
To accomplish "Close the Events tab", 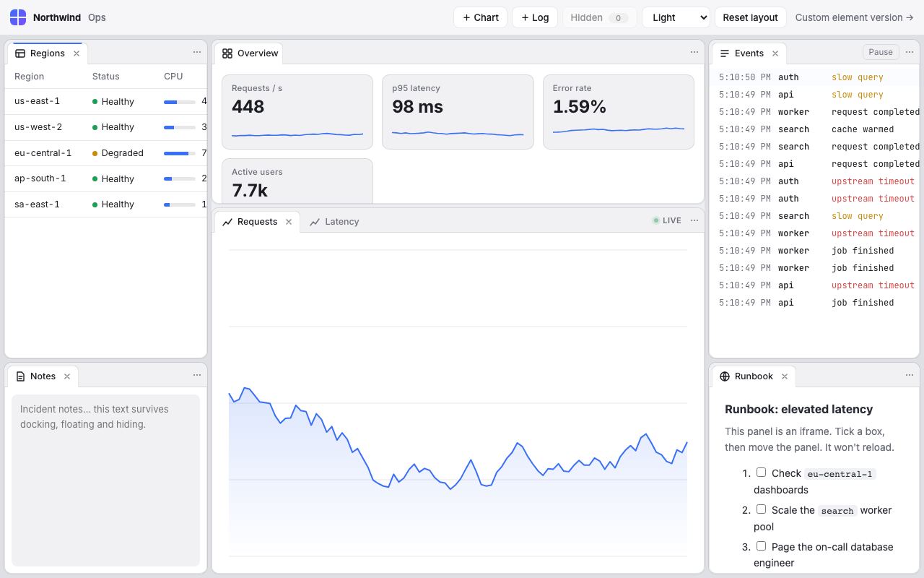I will (x=775, y=53).
